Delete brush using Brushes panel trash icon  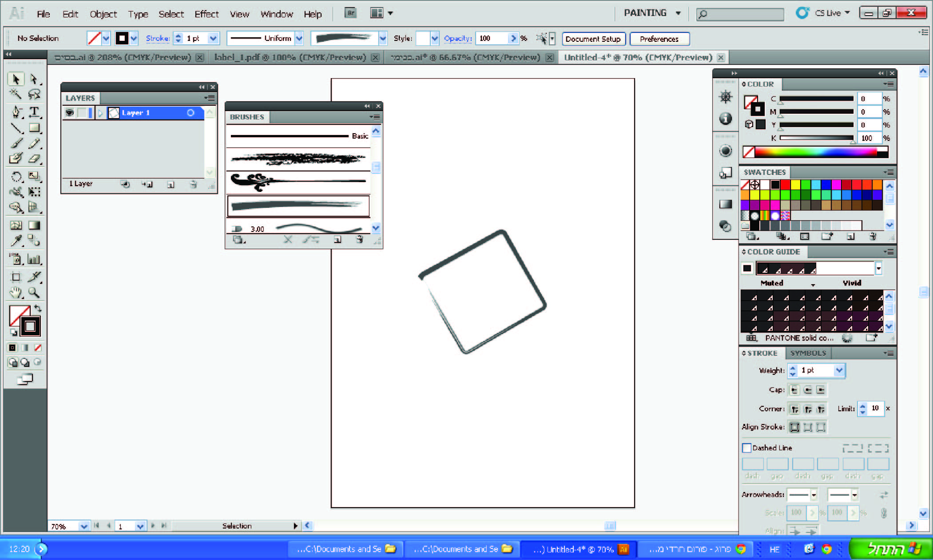pyautogui.click(x=360, y=240)
